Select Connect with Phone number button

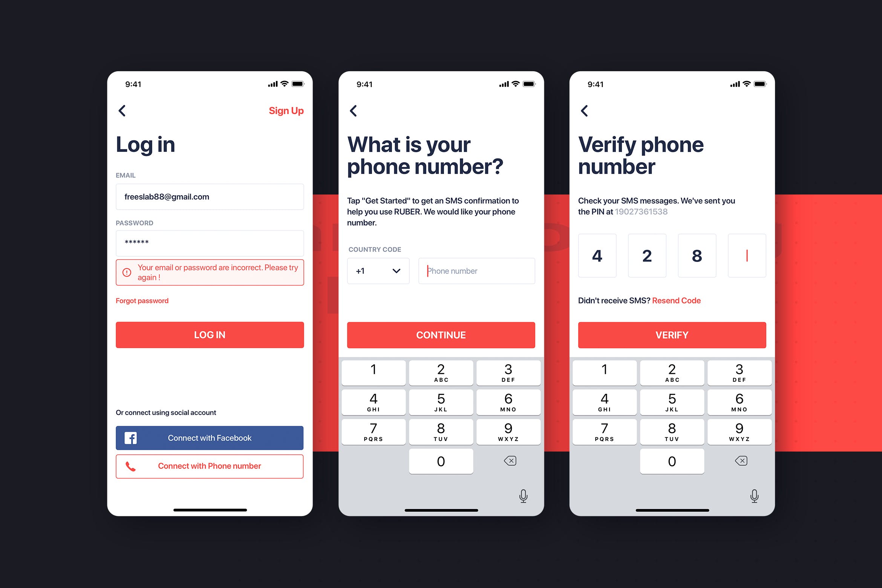tap(210, 465)
